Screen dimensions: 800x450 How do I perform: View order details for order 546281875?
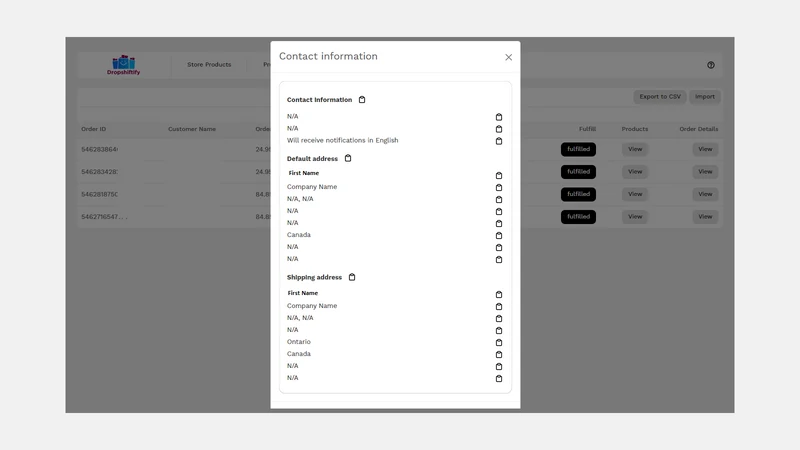(x=705, y=194)
